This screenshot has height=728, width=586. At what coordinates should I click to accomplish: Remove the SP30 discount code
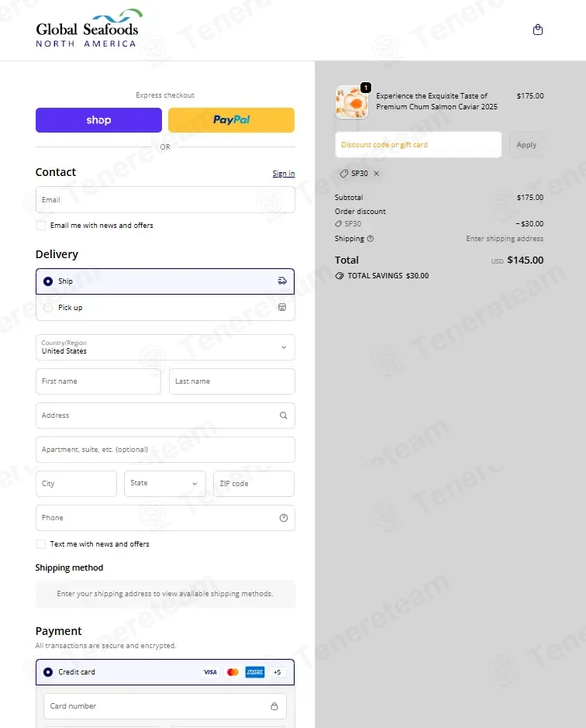tap(377, 173)
